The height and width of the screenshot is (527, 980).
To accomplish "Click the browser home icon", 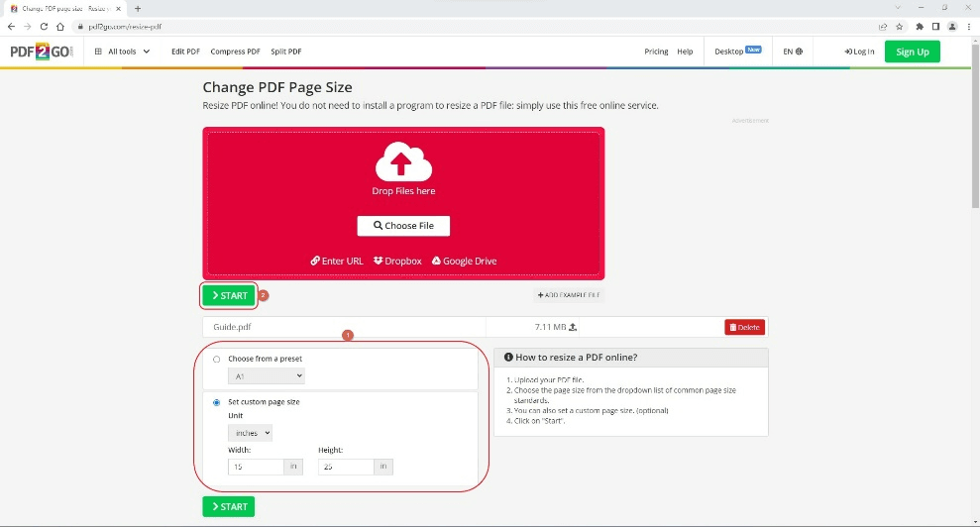I will coord(60,27).
